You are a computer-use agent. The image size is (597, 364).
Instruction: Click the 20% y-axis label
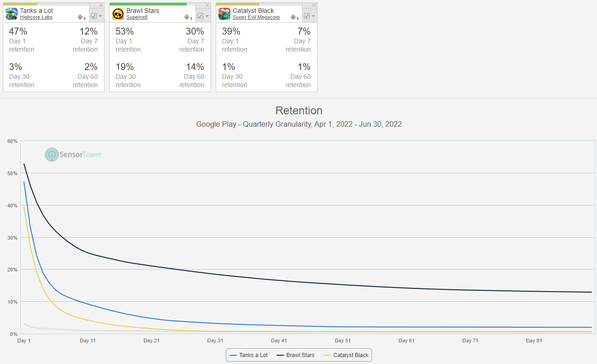pos(12,270)
